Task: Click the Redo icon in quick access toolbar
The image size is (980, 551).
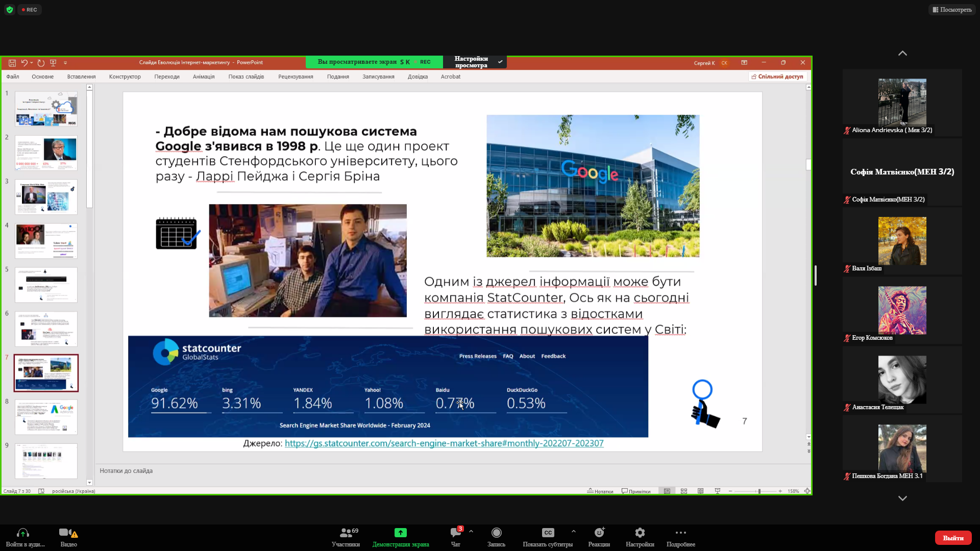Action: tap(41, 63)
